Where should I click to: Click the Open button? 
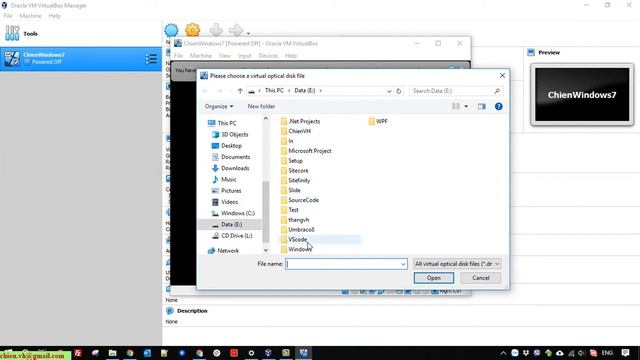(433, 278)
